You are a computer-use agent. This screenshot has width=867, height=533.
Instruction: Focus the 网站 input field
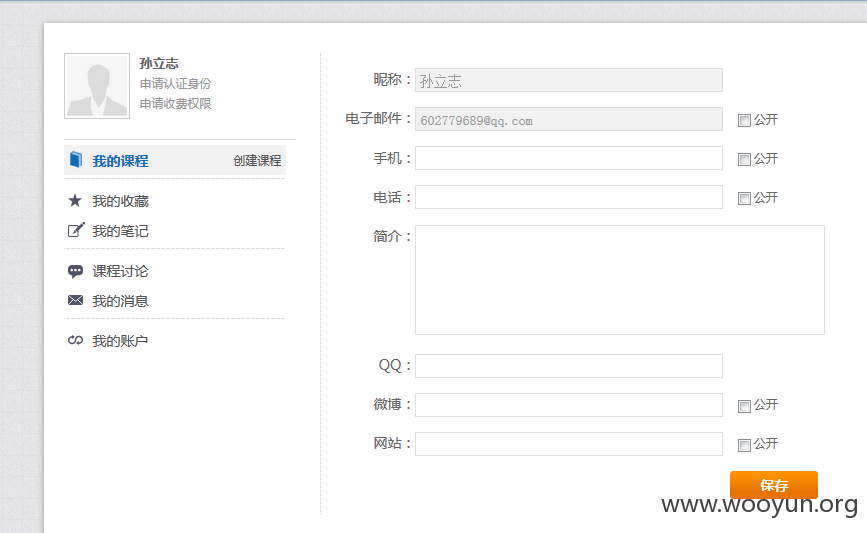pos(569,444)
